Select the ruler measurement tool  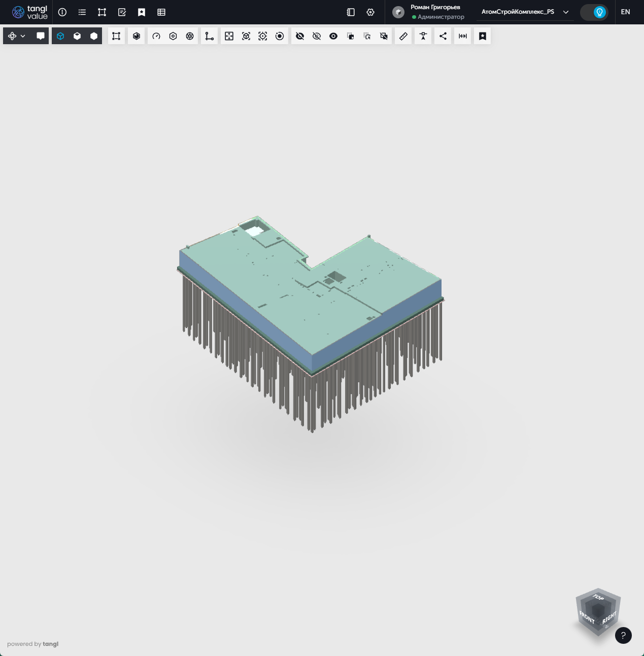click(x=403, y=36)
